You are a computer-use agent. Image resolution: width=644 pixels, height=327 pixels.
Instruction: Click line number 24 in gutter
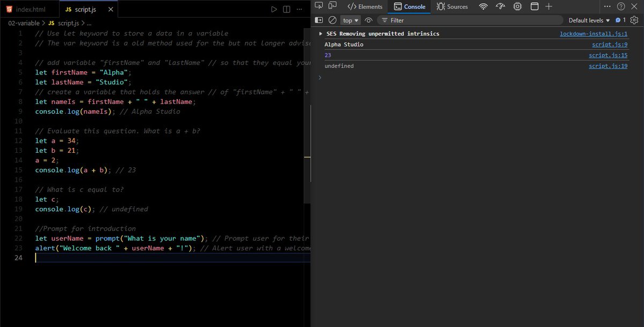click(19, 257)
